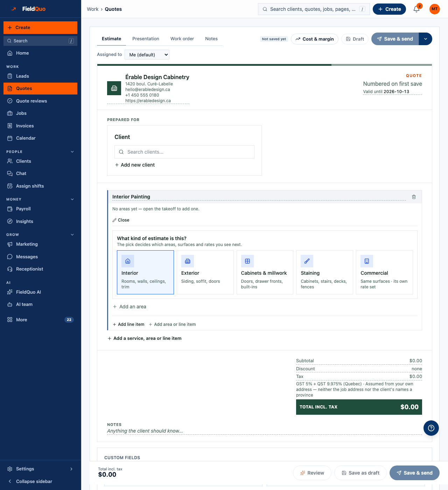Switch to the Presentation tab
This screenshot has height=490, width=448.
click(x=146, y=39)
